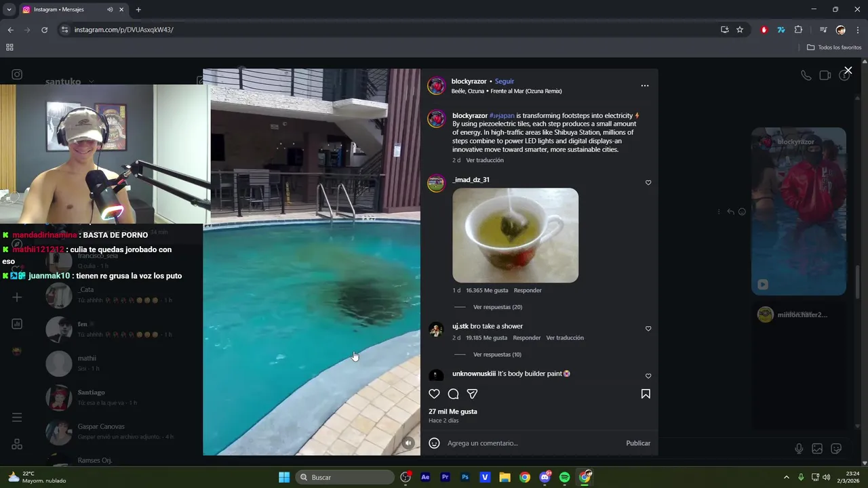This screenshot has width=868, height=488.
Task: Share the post using the paper plane icon
Action: [x=473, y=394]
